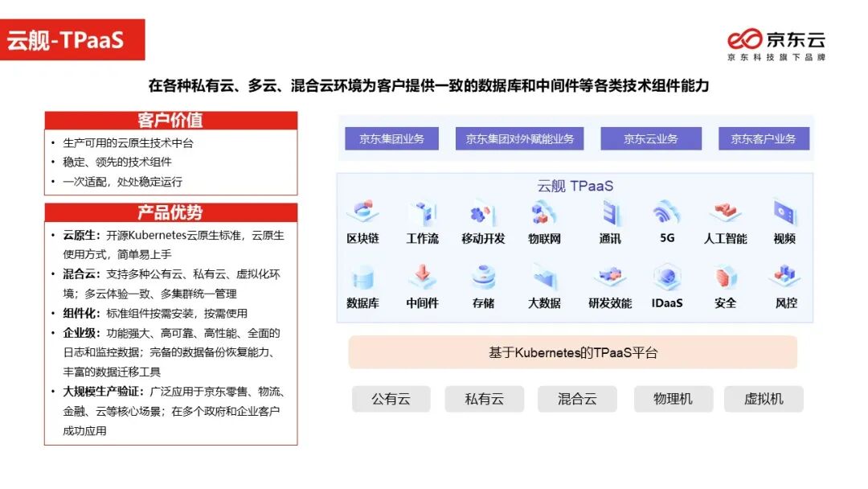
Task: Click the 客户价值 red header
Action: click(170, 120)
